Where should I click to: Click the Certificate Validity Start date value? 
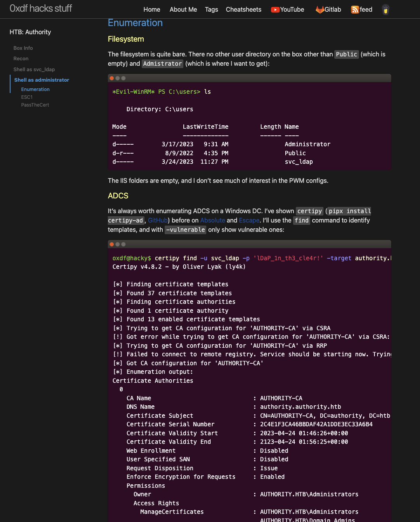(x=304, y=433)
